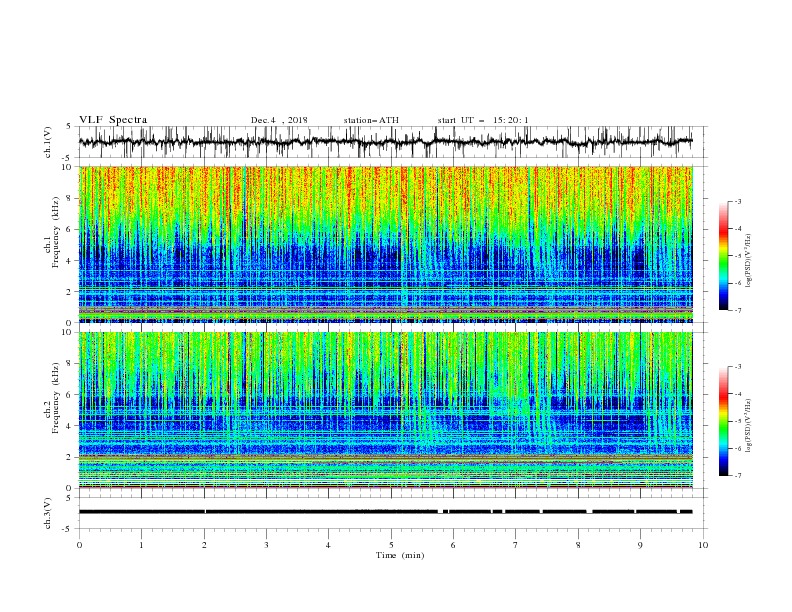The width and height of the screenshot is (792, 612).
Task: Click "-3" tick on upper color bar
Action: (x=738, y=201)
